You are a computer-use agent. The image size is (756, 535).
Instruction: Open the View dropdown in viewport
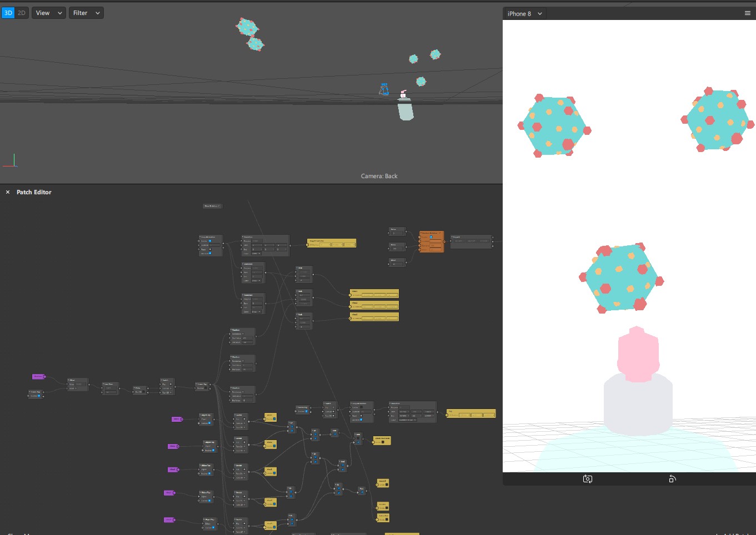49,13
